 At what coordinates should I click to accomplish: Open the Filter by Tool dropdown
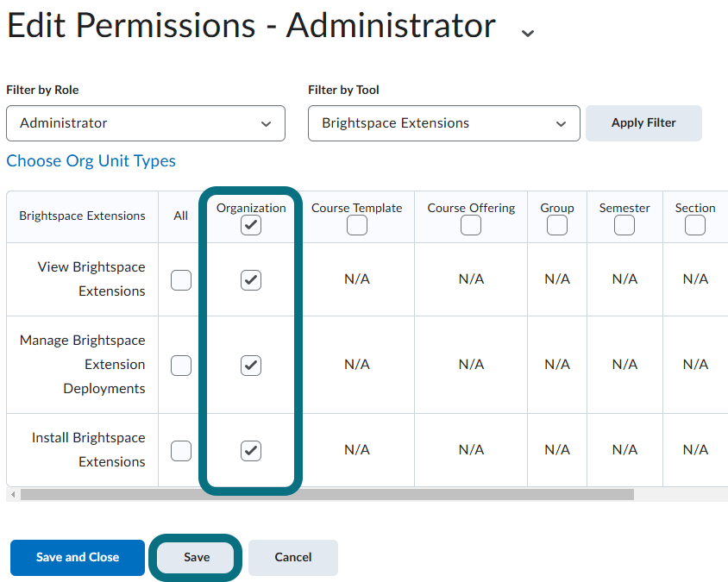(x=444, y=123)
